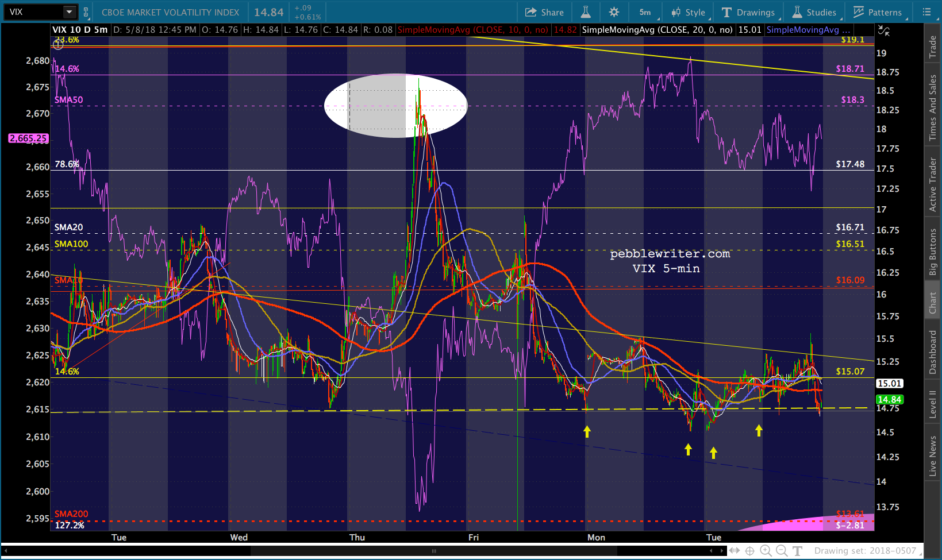
Task: Open the Patterns menu
Action: point(878,12)
